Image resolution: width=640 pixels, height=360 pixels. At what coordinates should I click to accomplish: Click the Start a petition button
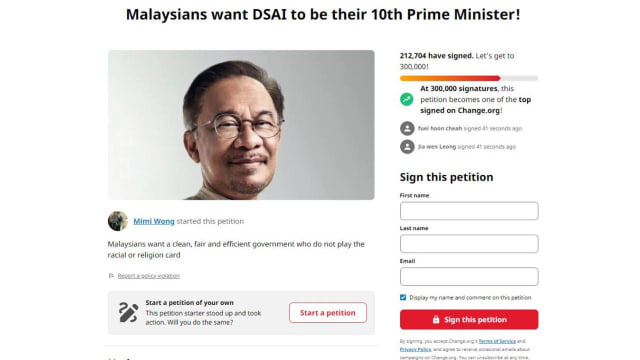(328, 313)
